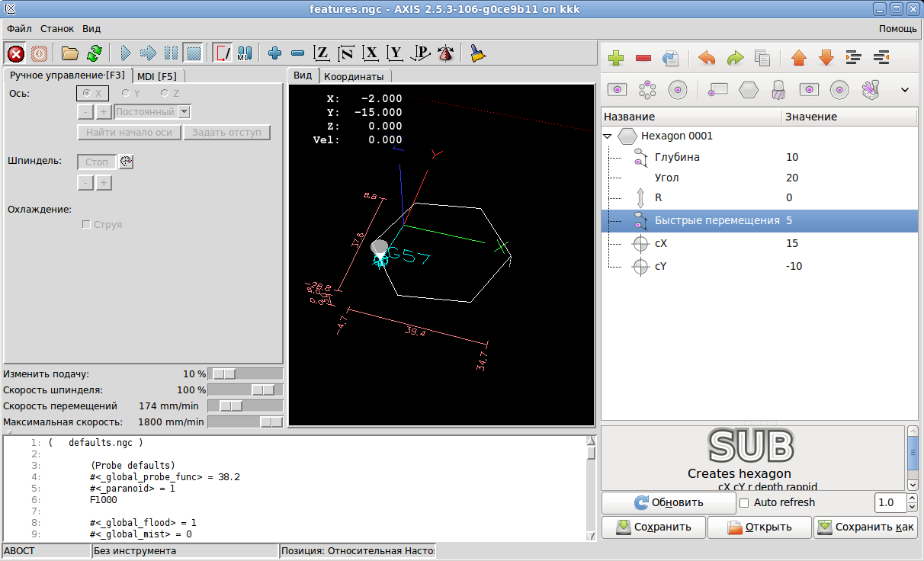Switch to the Z view

coord(322,53)
